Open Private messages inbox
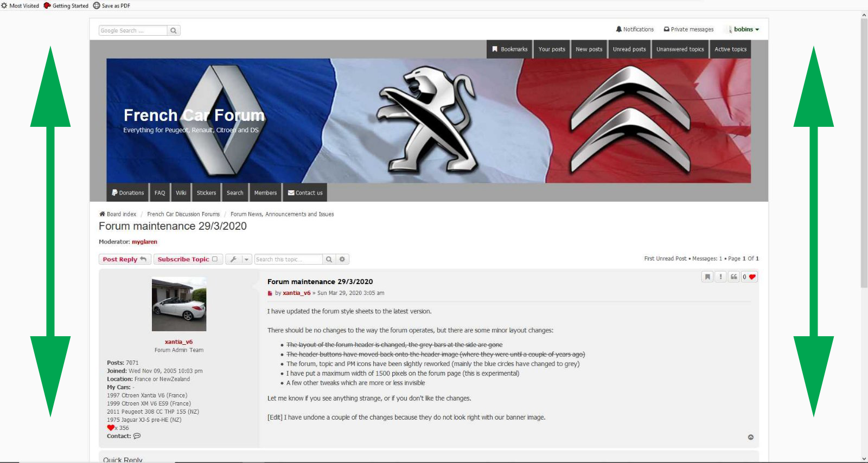The width and height of the screenshot is (868, 463). click(689, 29)
